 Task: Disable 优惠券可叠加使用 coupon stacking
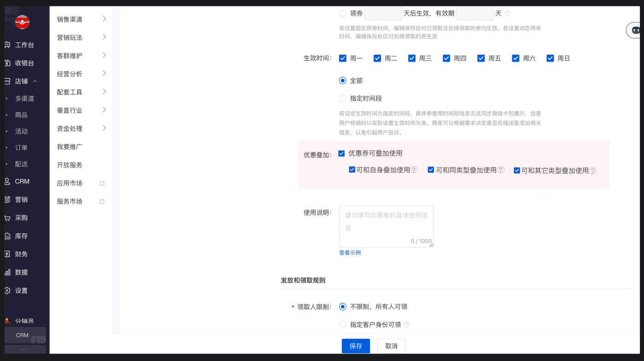[341, 153]
